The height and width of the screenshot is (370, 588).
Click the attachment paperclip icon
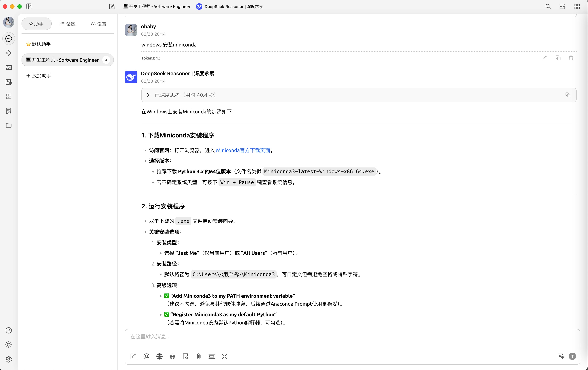199,356
